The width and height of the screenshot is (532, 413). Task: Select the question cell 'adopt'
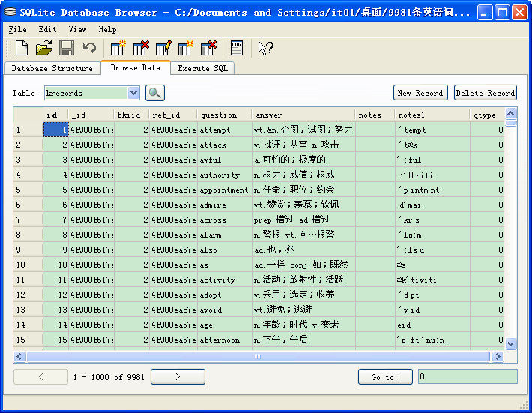pos(224,295)
